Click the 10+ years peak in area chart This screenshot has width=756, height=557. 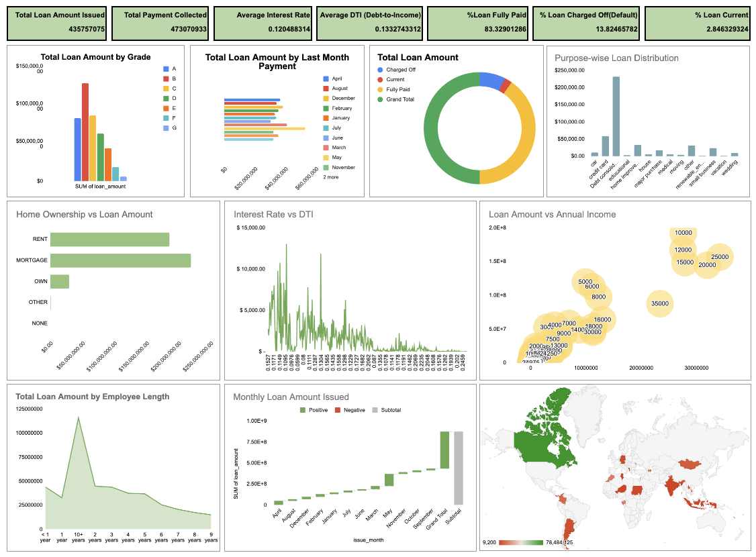pos(79,417)
